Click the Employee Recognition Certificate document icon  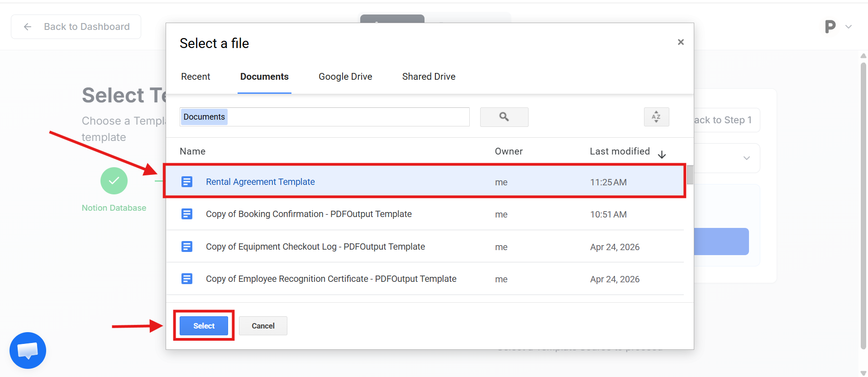pos(187,279)
